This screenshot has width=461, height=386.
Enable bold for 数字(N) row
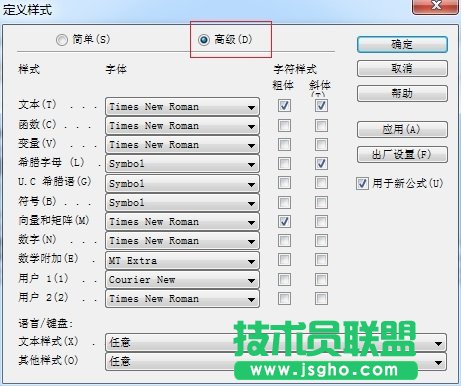click(284, 240)
